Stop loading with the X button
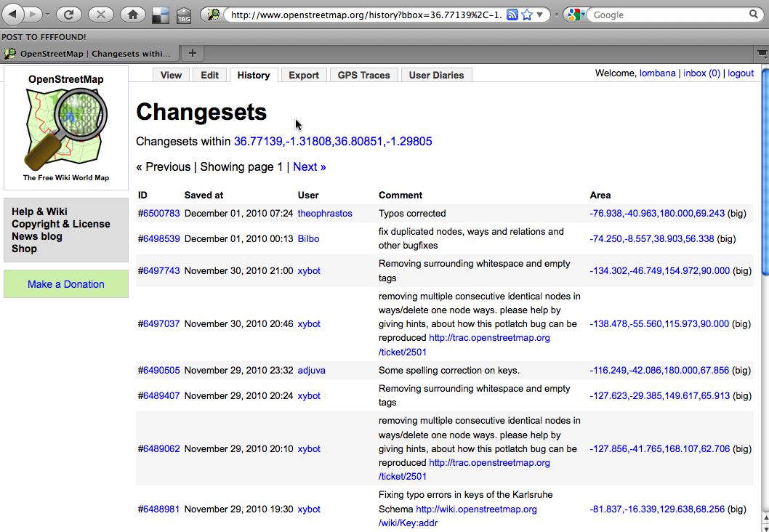769x532 pixels. (100, 15)
